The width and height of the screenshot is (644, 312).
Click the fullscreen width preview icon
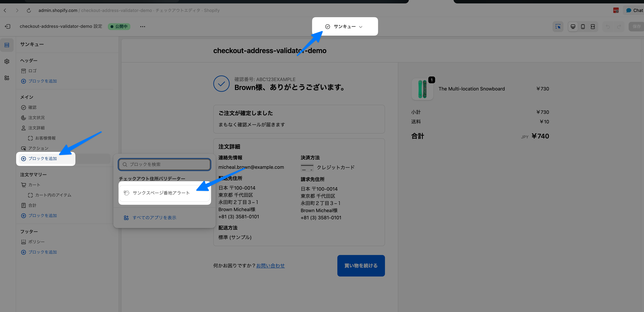pyautogui.click(x=593, y=26)
